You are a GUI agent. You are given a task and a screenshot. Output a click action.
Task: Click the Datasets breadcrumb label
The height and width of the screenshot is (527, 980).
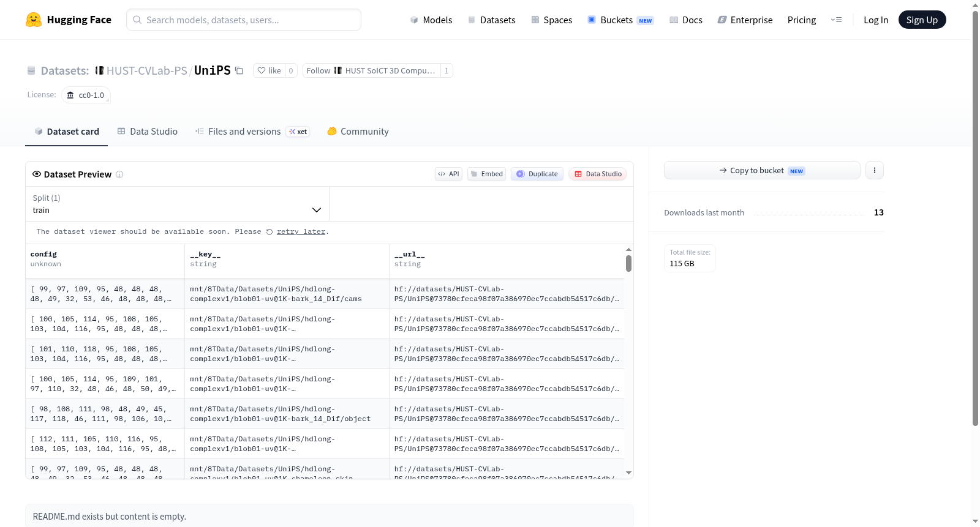click(x=65, y=71)
